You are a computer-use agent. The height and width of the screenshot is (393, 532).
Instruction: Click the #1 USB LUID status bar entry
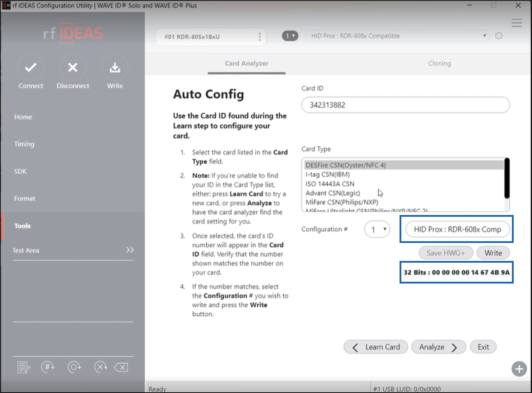point(407,389)
